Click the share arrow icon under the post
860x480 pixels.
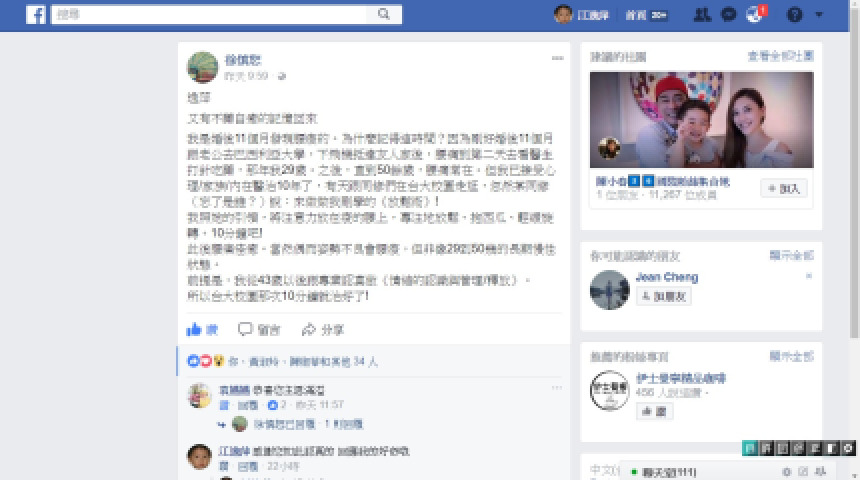point(309,329)
